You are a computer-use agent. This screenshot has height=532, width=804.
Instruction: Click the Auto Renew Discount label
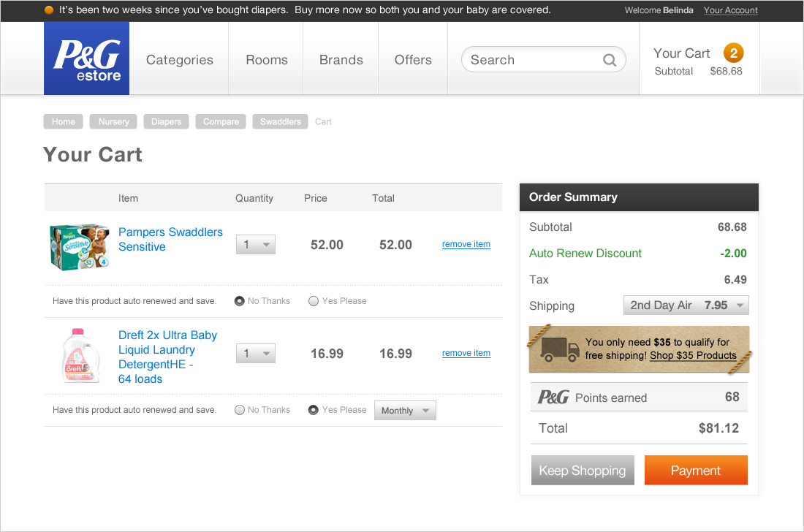pos(585,253)
